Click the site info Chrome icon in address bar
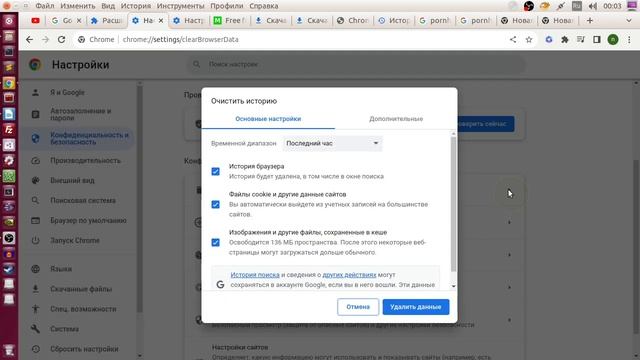Image resolution: width=640 pixels, height=360 pixels. point(82,40)
